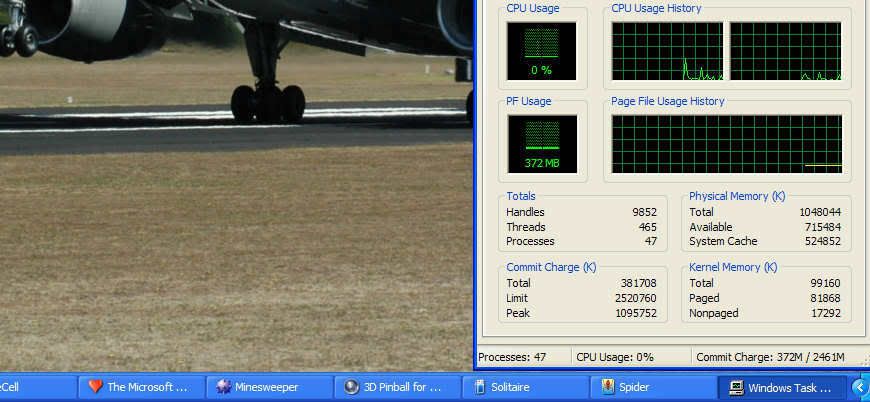Click the right CPU Usage History graph
The width and height of the screenshot is (870, 402).
coord(785,51)
